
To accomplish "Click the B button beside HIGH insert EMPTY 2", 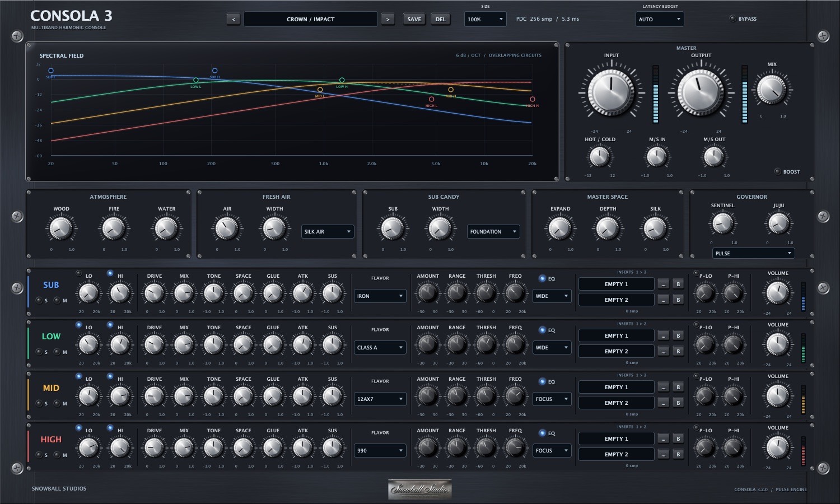I will (678, 454).
